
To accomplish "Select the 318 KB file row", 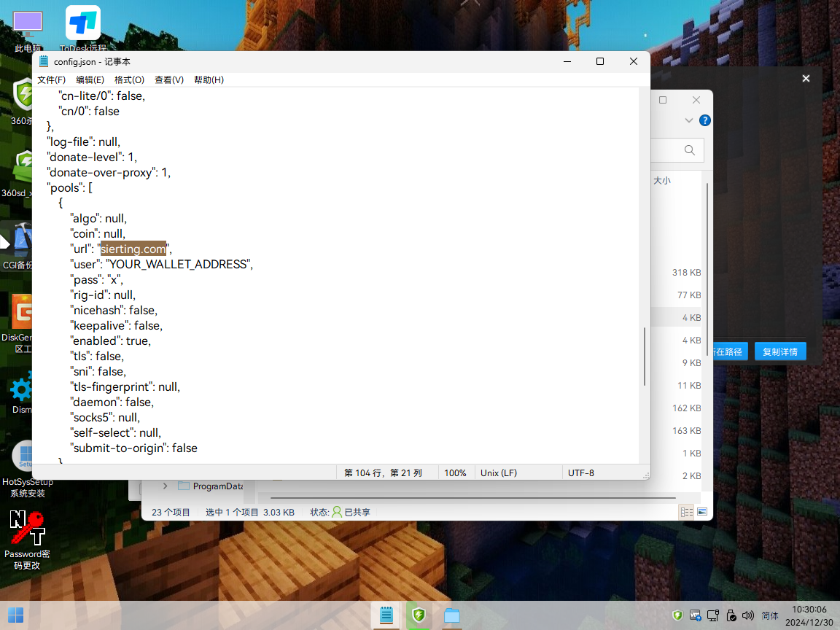I will [686, 273].
